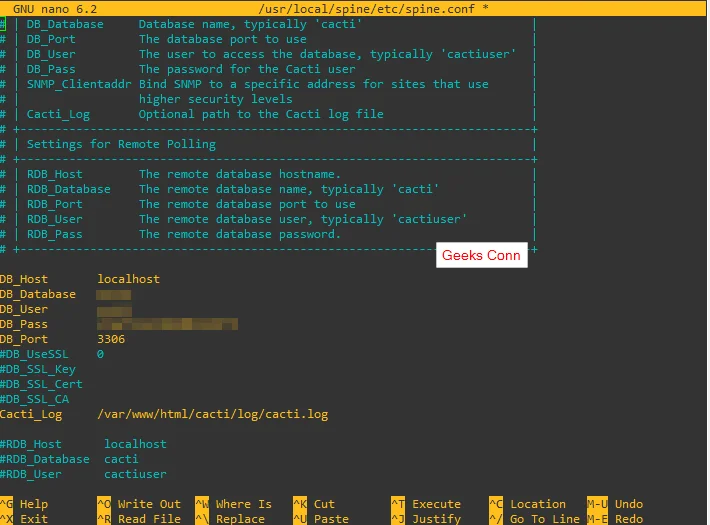Click the commented RDB_Host description line
The width and height of the screenshot is (710, 525).
pos(184,174)
